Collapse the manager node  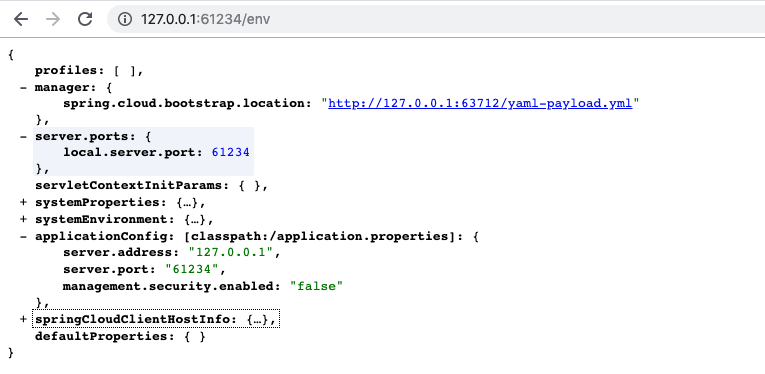(23, 87)
